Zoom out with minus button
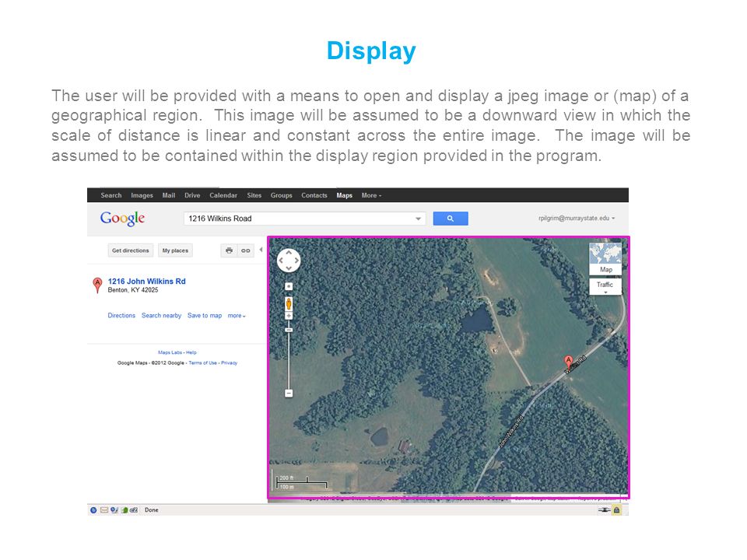The image size is (747, 560). point(289,394)
